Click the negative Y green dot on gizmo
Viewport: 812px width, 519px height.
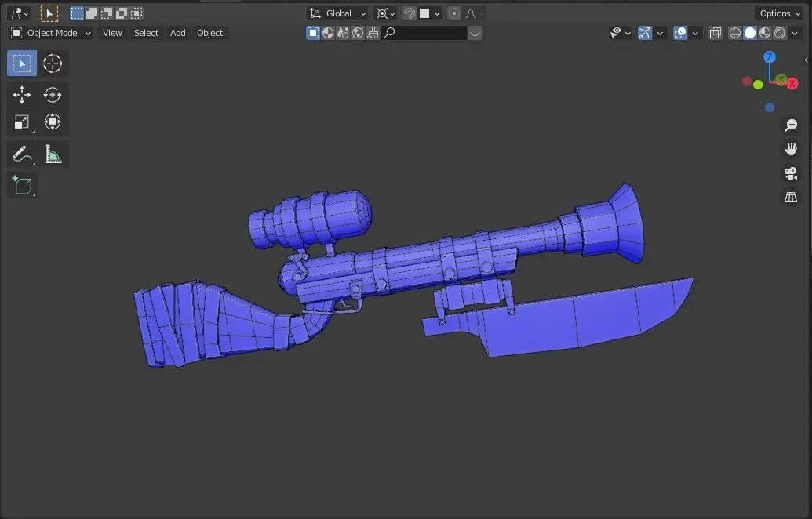(758, 85)
